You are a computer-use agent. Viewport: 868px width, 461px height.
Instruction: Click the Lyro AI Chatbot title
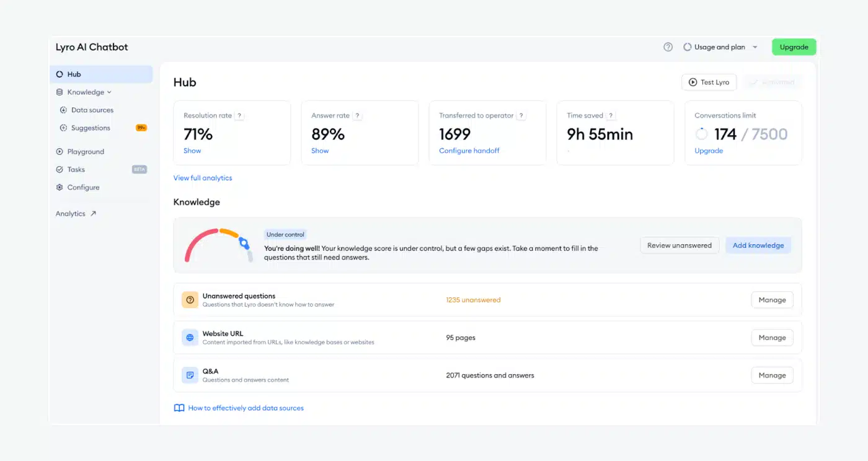pos(92,47)
